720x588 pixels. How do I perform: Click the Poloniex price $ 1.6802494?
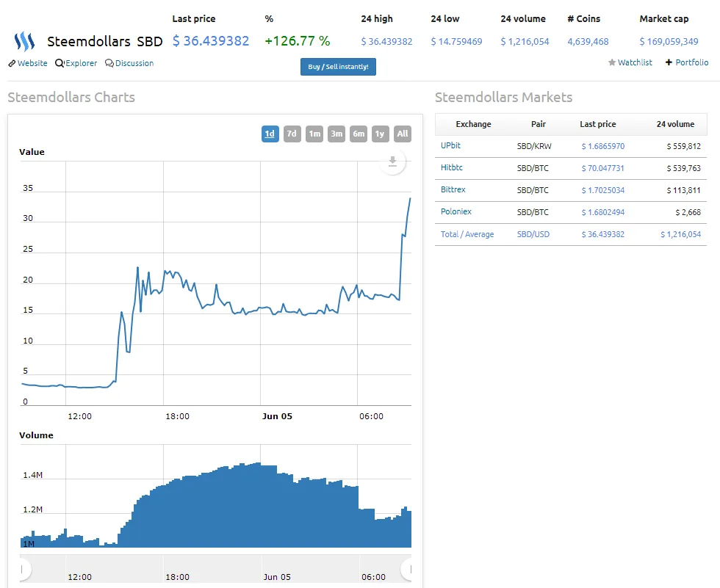point(603,212)
